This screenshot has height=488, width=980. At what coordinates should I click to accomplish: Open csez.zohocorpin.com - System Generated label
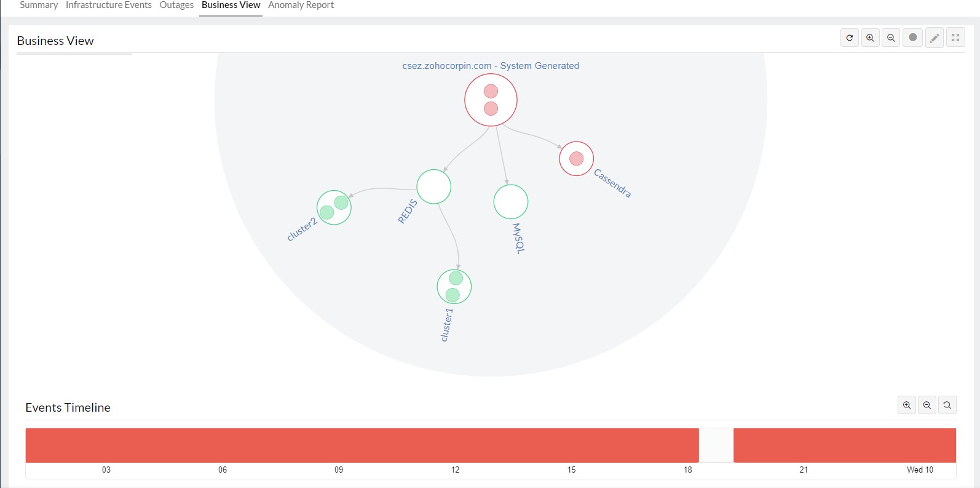click(491, 66)
